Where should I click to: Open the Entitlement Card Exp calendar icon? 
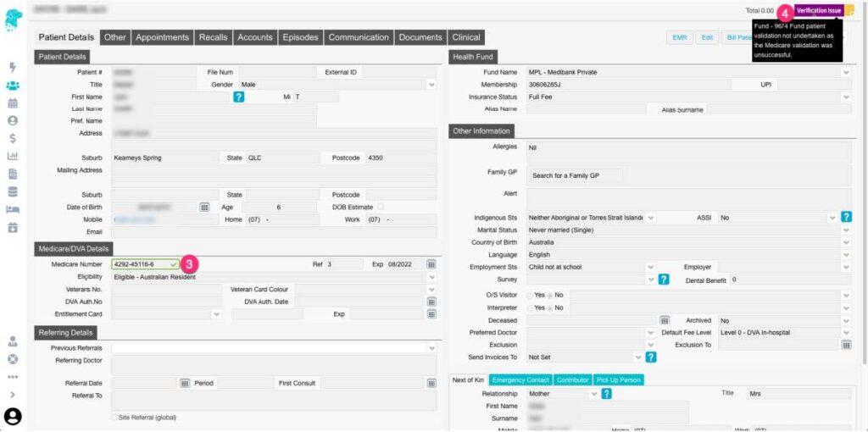431,313
